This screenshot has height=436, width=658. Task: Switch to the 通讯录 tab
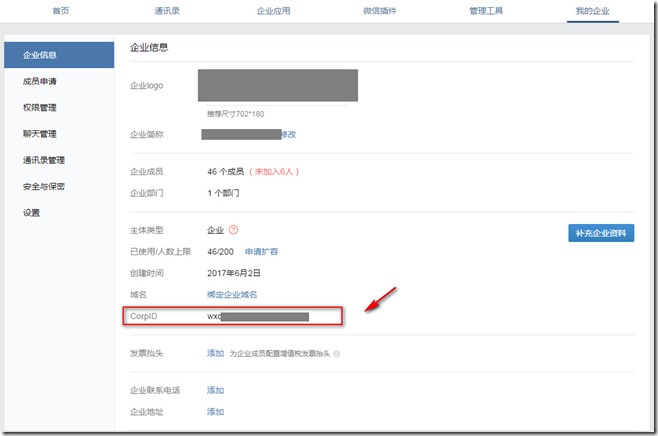pyautogui.click(x=167, y=10)
